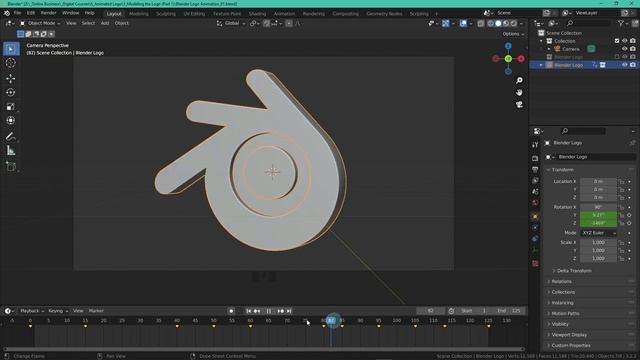
Task: Switch to rendered viewport shading
Action: 514,24
